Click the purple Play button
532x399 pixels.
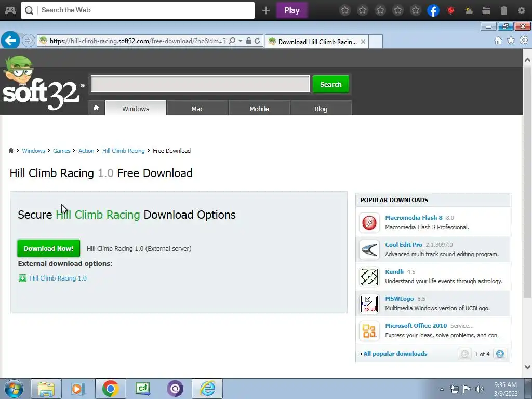[x=292, y=10]
